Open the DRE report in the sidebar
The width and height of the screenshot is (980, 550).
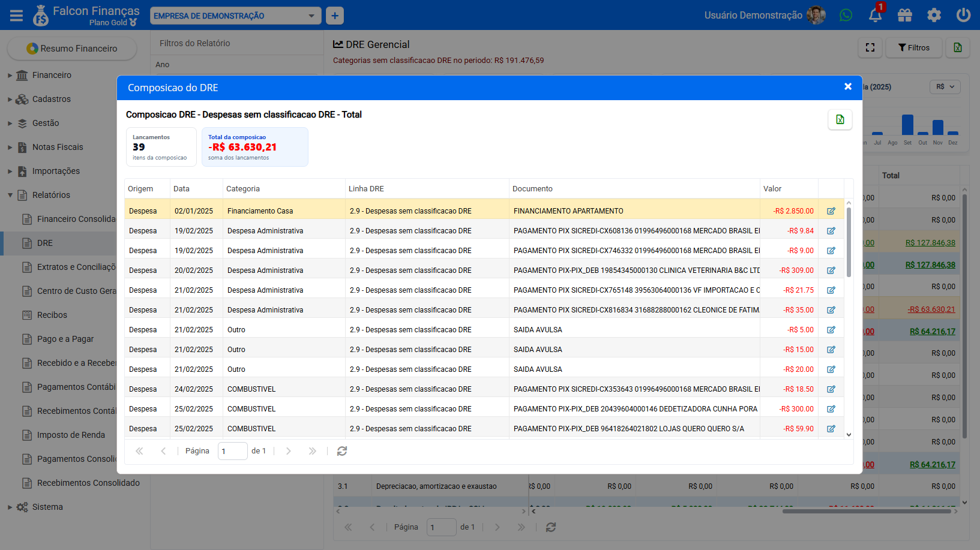[x=45, y=243]
